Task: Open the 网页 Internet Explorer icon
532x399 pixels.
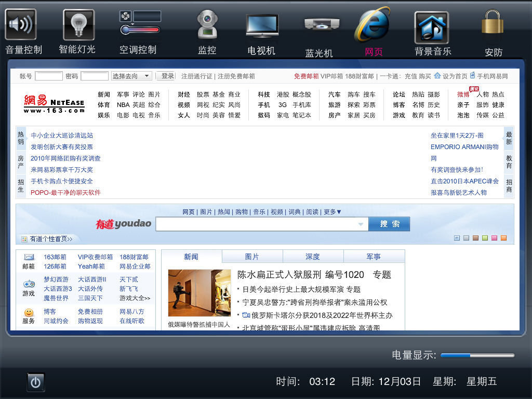Action: pyautogui.click(x=372, y=24)
